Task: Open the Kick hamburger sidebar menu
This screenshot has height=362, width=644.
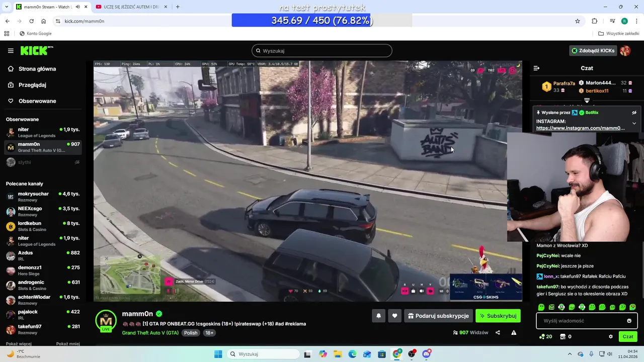Action: pyautogui.click(x=11, y=51)
